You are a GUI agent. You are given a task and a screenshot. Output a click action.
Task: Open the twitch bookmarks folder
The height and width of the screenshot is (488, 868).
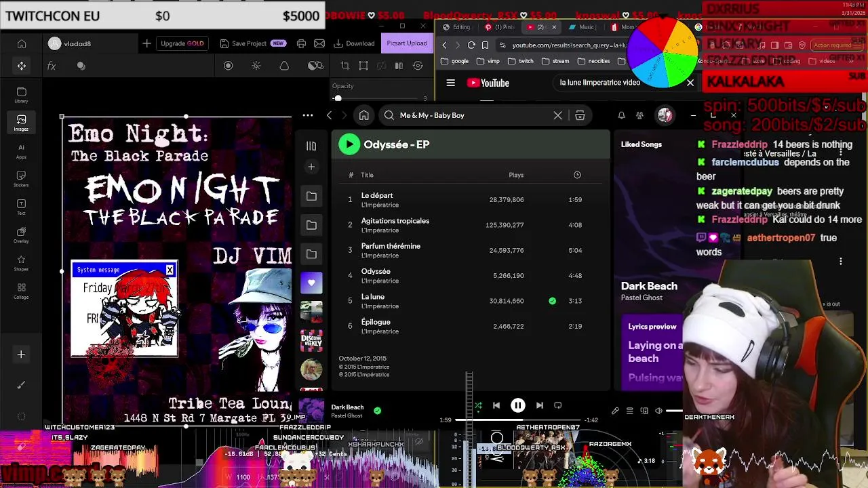pyautogui.click(x=521, y=61)
